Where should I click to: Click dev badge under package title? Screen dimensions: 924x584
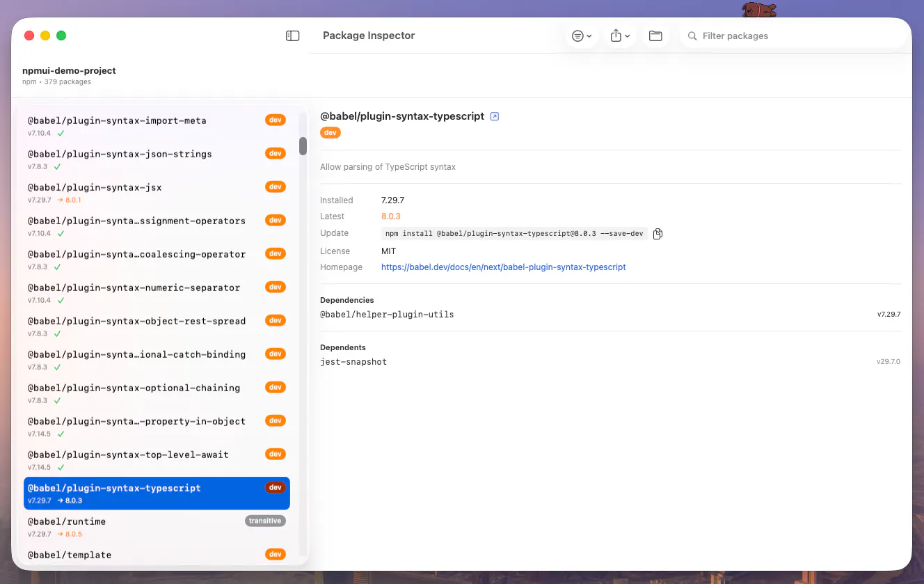[330, 132]
